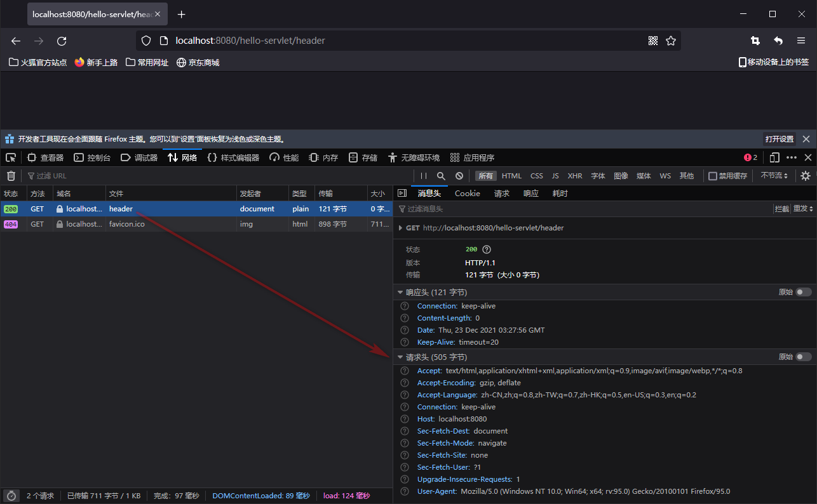Click help icon beside Content-Length header
817x504 pixels.
point(405,318)
